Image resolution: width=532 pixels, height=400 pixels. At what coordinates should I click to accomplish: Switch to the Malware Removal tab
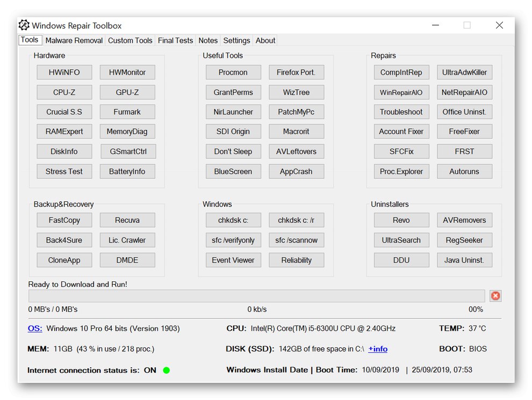[74, 40]
